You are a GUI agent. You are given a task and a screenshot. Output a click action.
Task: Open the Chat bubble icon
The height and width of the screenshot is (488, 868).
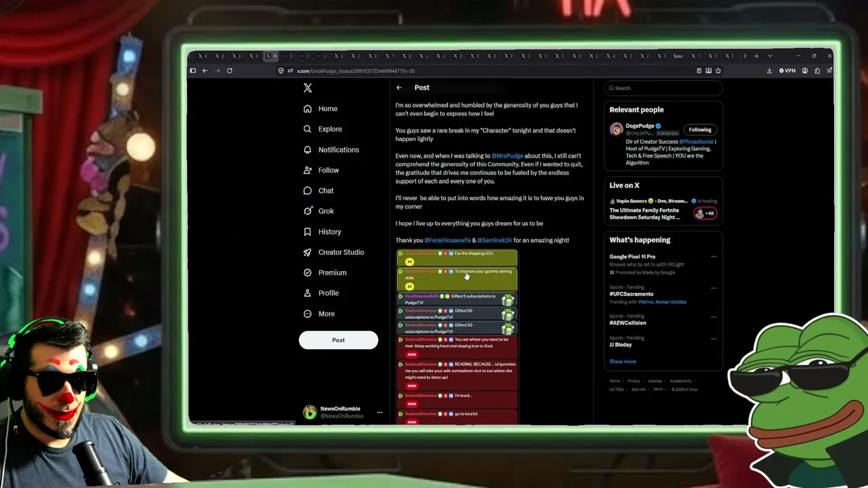click(x=308, y=190)
